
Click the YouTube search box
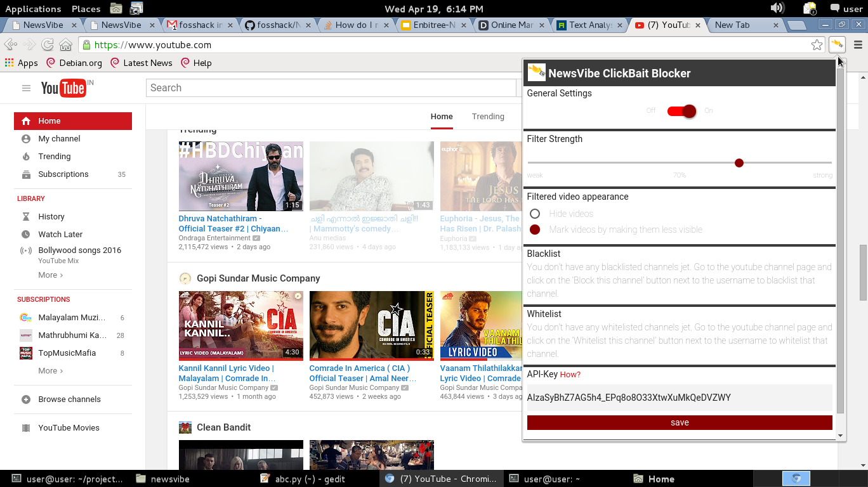[331, 88]
